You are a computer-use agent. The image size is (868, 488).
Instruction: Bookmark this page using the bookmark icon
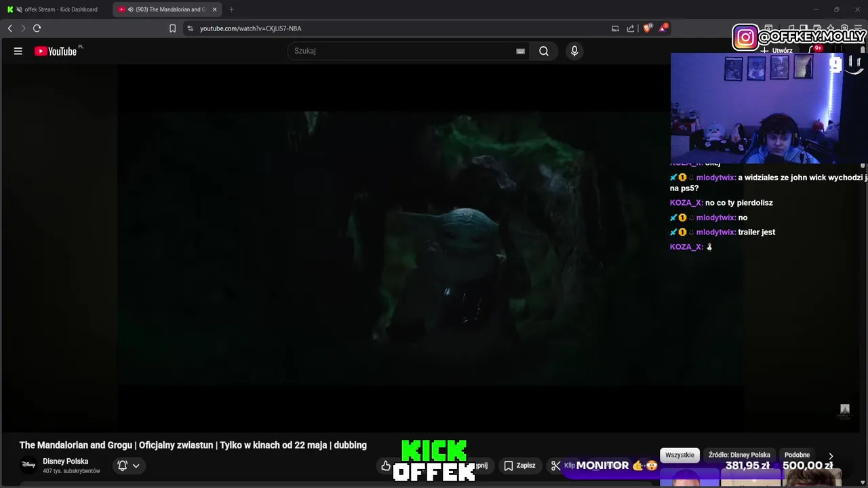click(172, 28)
